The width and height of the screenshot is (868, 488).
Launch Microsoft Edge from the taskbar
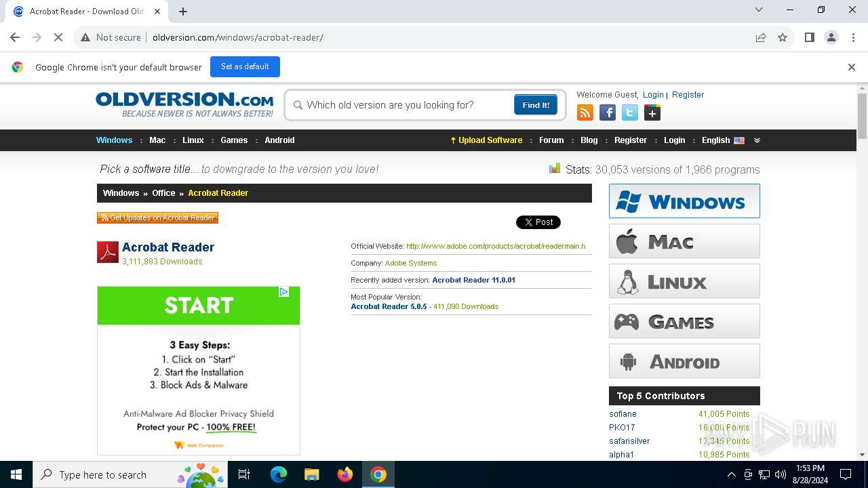coord(279,474)
